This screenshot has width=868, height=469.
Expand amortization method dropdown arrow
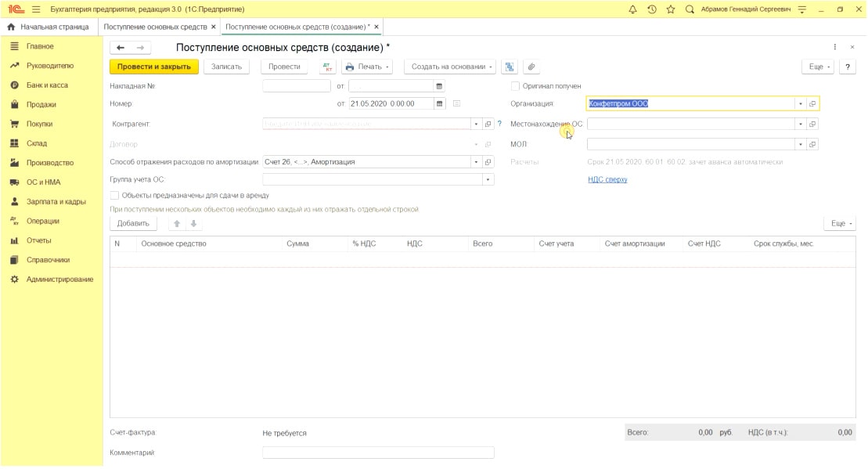[x=476, y=162]
